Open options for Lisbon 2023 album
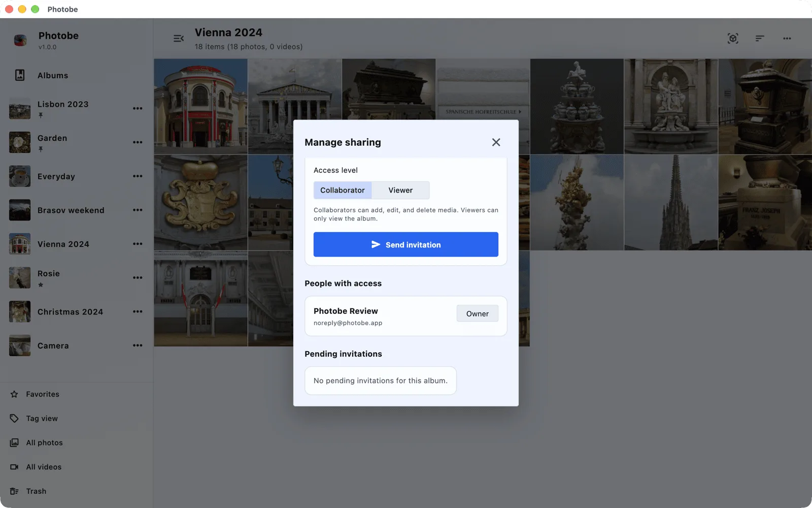Screen dimensions: 812x508 (138, 108)
